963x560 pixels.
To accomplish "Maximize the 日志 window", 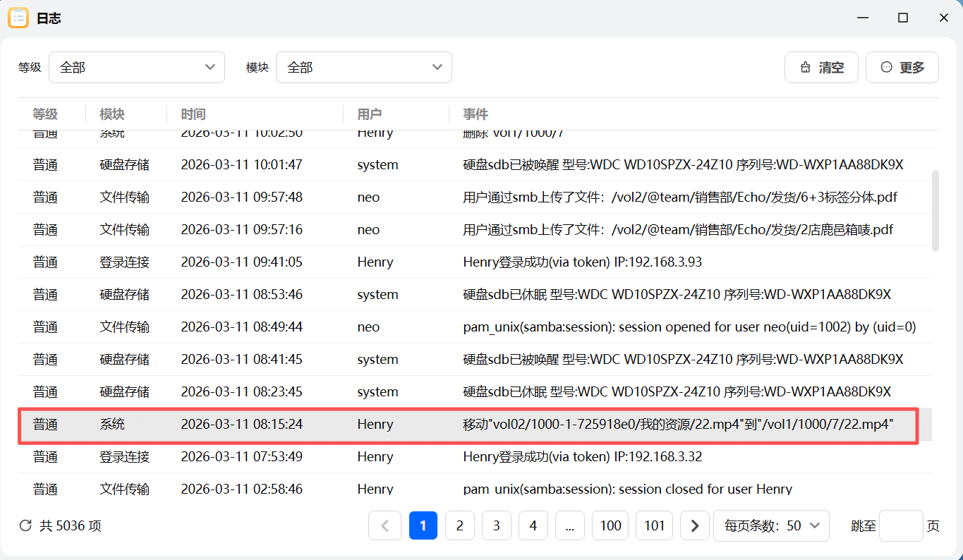I will coord(902,18).
